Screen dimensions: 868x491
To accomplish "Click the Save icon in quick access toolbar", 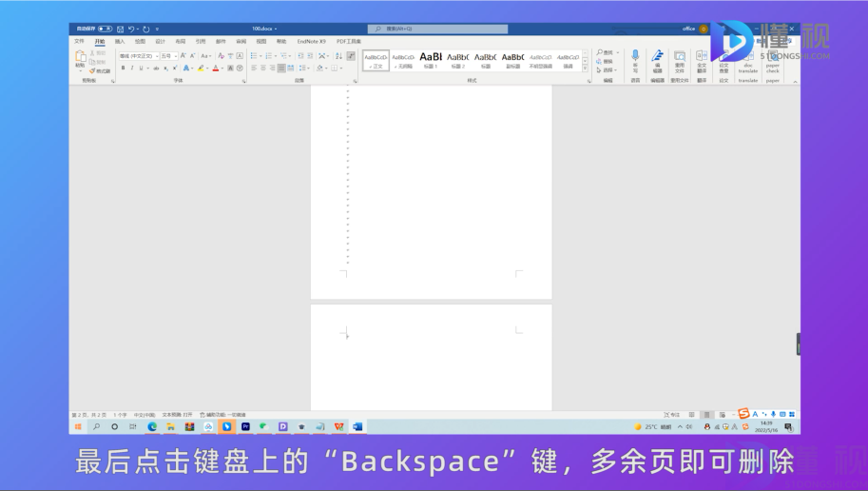I will click(120, 29).
